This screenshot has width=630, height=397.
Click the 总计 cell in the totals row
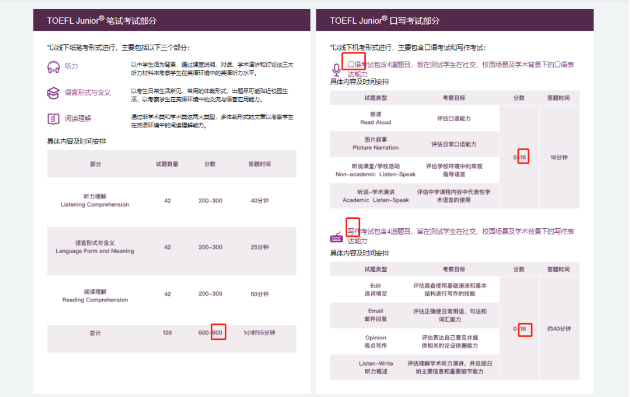point(95,333)
